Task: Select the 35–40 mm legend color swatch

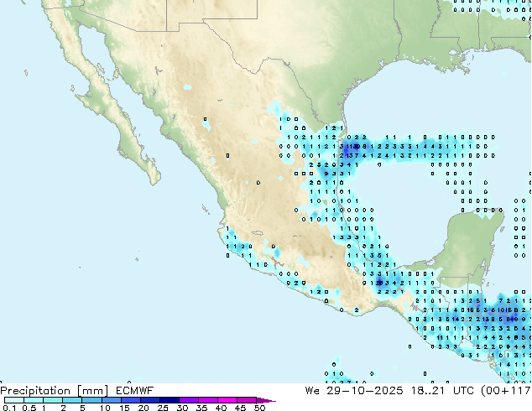Action: point(208,400)
